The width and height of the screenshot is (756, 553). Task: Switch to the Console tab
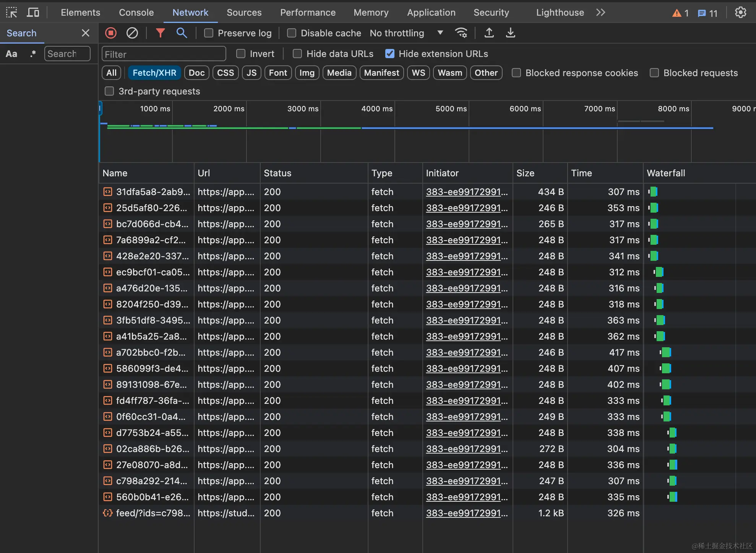(x=136, y=13)
